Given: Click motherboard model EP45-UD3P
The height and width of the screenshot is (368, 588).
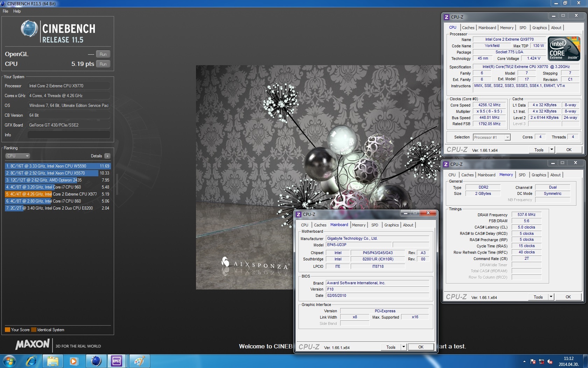Looking at the screenshot, I should coord(359,245).
